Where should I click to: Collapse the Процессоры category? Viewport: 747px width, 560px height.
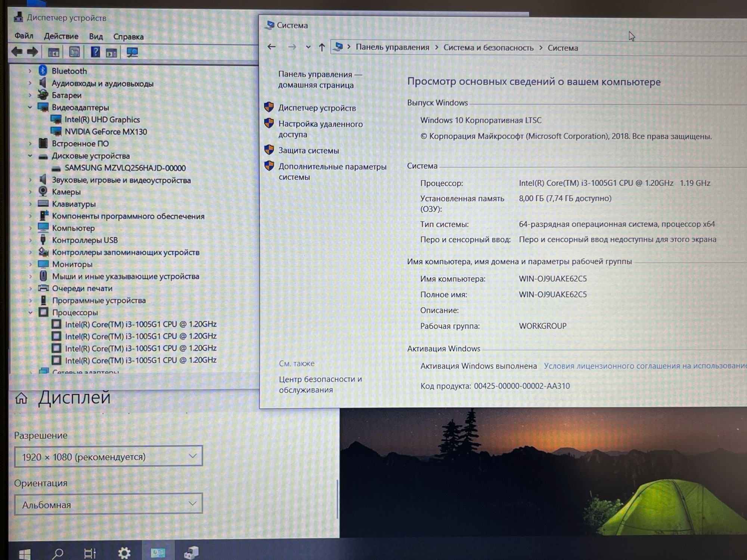30,312
